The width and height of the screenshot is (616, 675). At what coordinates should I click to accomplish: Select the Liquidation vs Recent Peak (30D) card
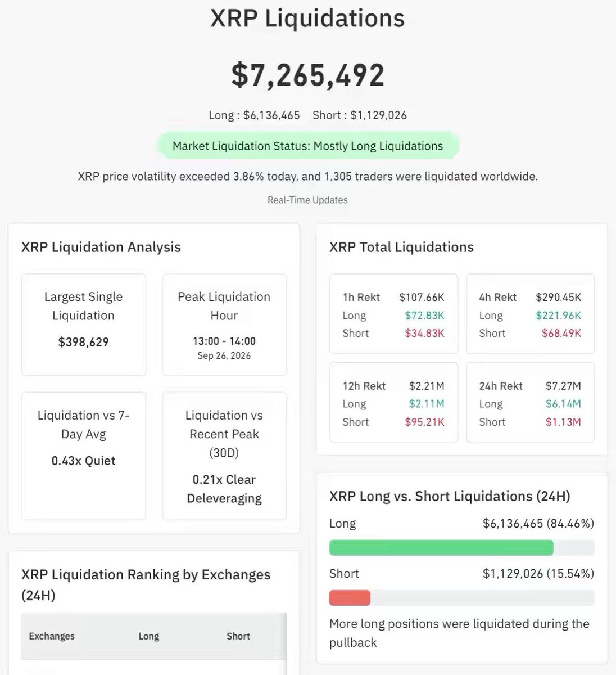[x=224, y=456]
